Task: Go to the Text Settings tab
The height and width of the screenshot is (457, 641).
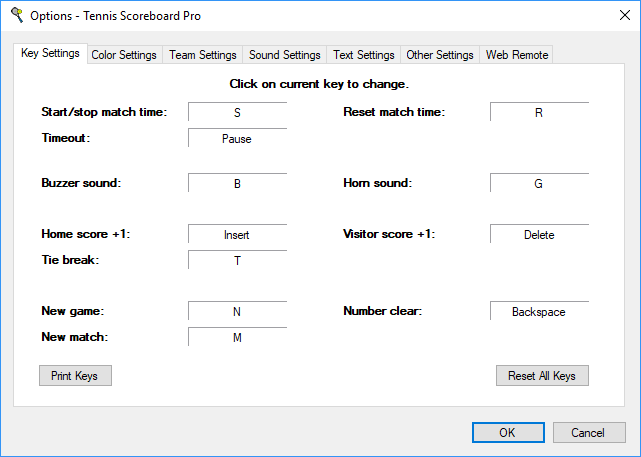Action: (x=364, y=55)
